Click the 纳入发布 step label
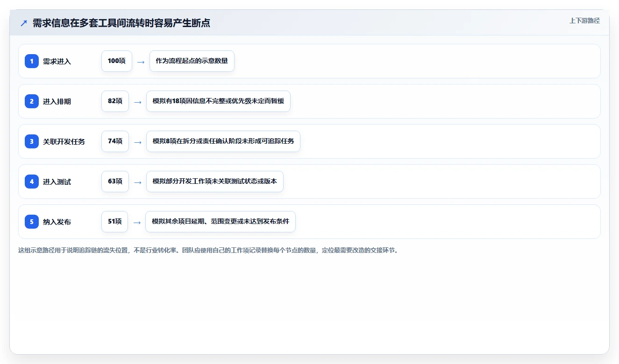The image size is (619, 364). [57, 222]
